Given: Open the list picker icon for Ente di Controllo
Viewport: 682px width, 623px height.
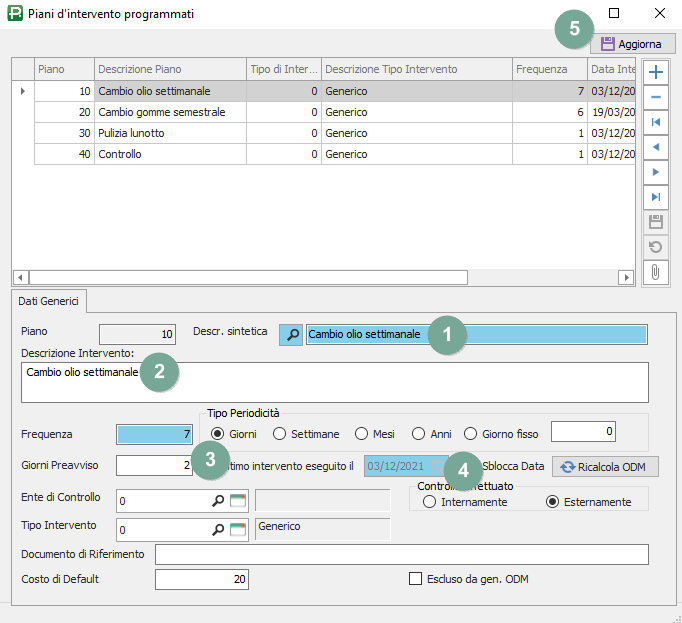Looking at the screenshot, I should pos(238,500).
